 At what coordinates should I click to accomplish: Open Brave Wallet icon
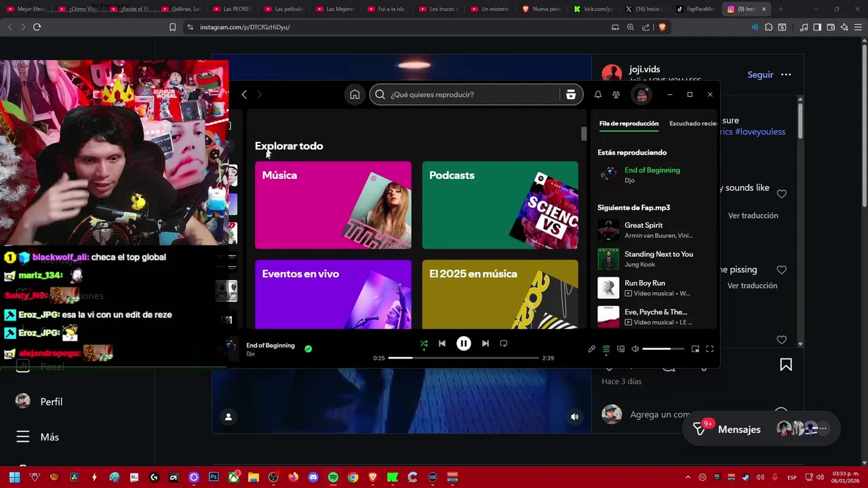coord(831,27)
